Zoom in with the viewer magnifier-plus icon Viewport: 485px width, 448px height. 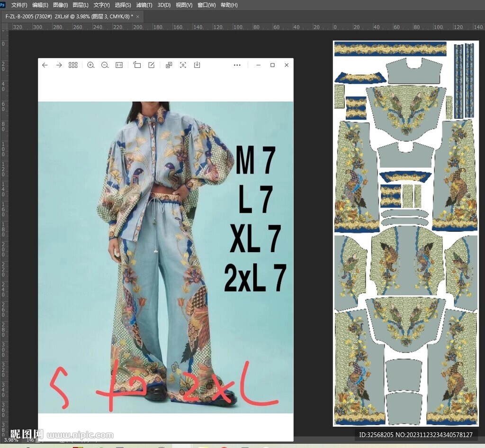point(90,65)
